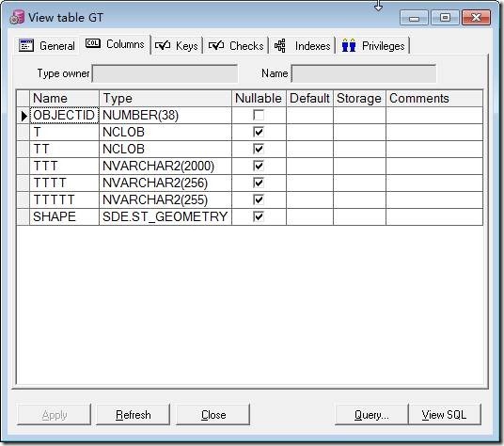This screenshot has height=446, width=504.
Task: Click the people icon on the Privileges tab
Action: [x=349, y=45]
